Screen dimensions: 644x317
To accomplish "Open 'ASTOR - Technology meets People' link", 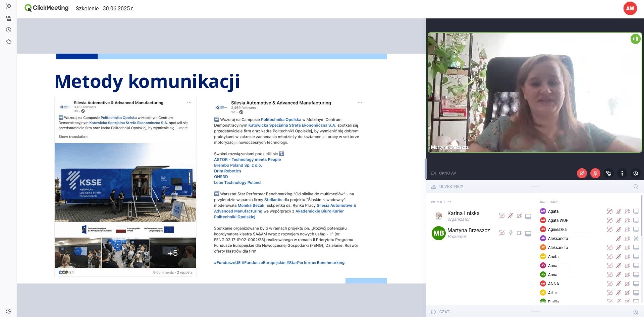I will 248,160.
